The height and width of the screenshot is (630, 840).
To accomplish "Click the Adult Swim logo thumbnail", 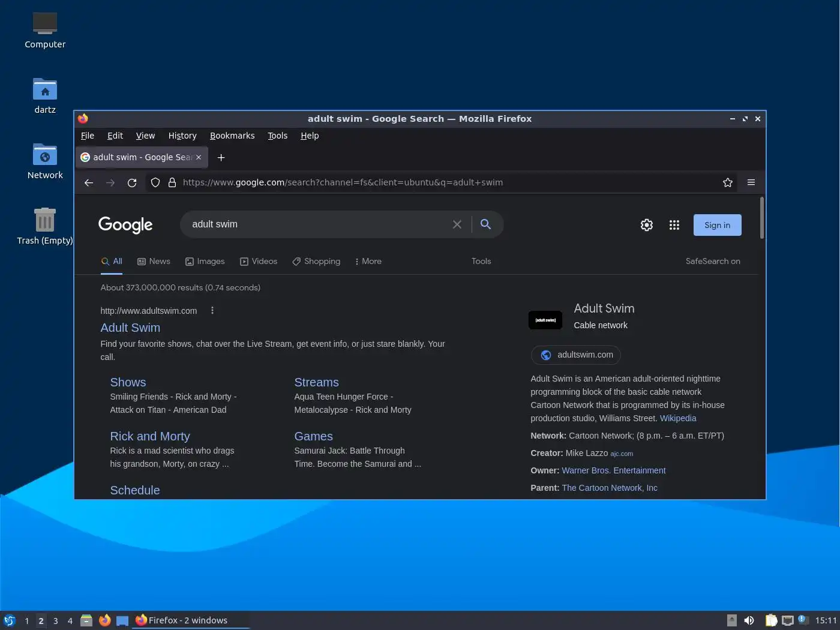I will coord(545,320).
